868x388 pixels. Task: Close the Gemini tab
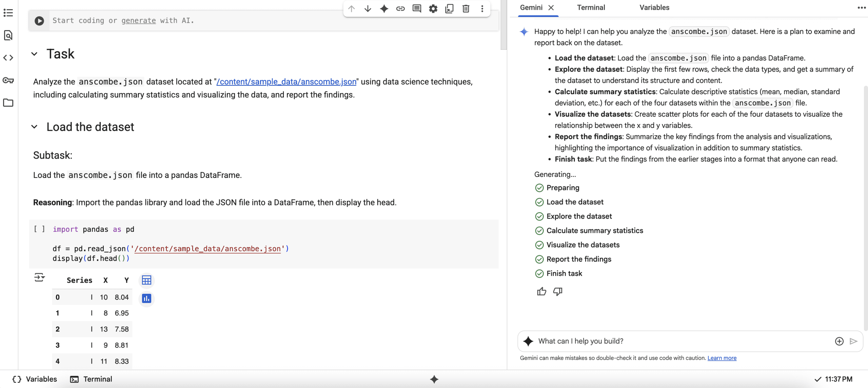[x=551, y=7]
